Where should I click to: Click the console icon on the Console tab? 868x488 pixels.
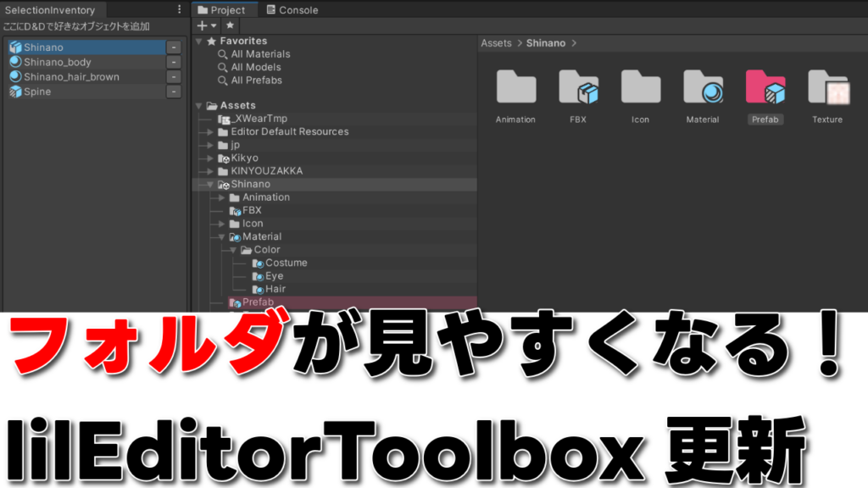click(270, 9)
